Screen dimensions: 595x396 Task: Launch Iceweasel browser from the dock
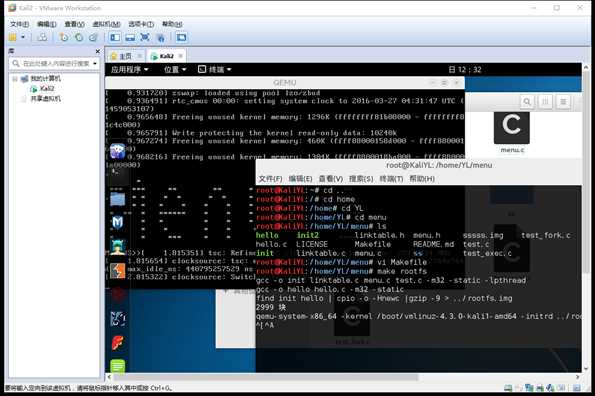[117, 151]
